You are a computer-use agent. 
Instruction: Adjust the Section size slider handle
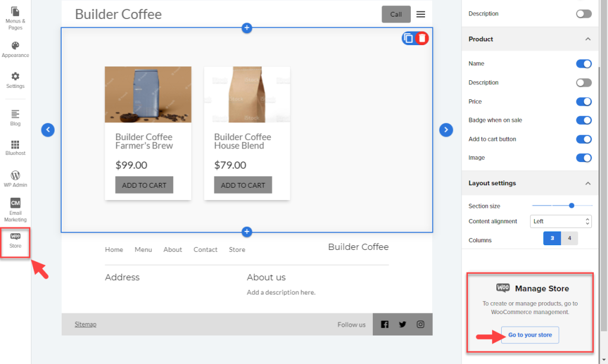tap(571, 205)
